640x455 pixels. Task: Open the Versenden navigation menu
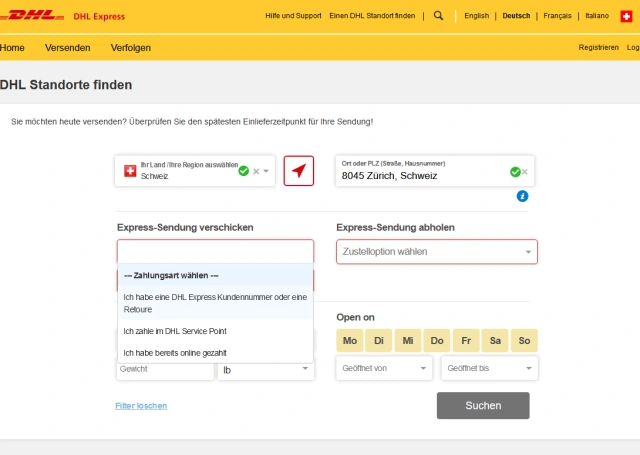tap(67, 48)
